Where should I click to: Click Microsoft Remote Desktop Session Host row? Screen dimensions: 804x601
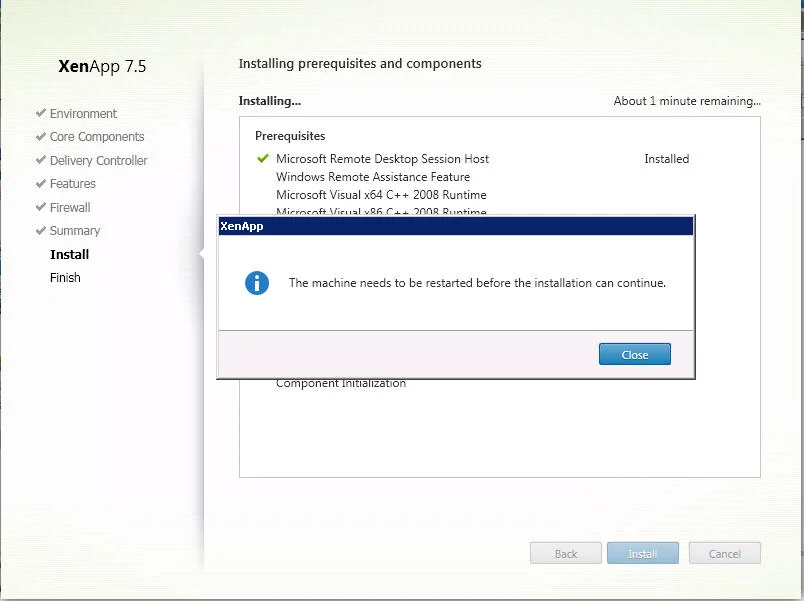pos(383,159)
